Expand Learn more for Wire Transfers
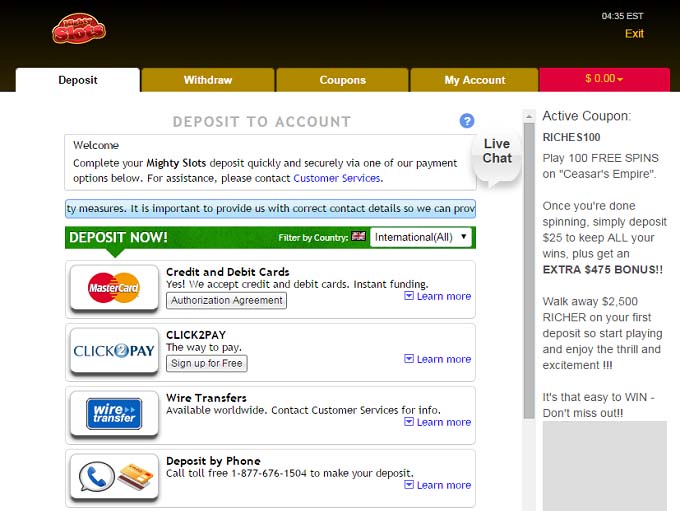The image size is (680, 511). click(437, 422)
